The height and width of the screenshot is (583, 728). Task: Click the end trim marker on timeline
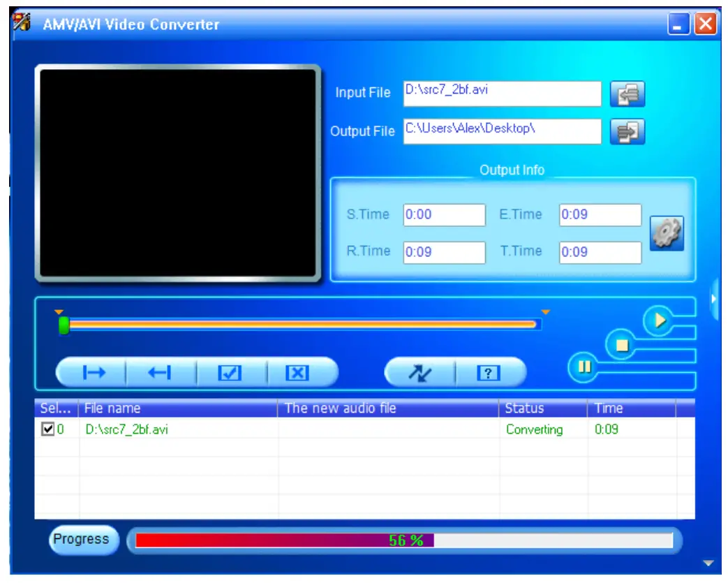pos(546,311)
